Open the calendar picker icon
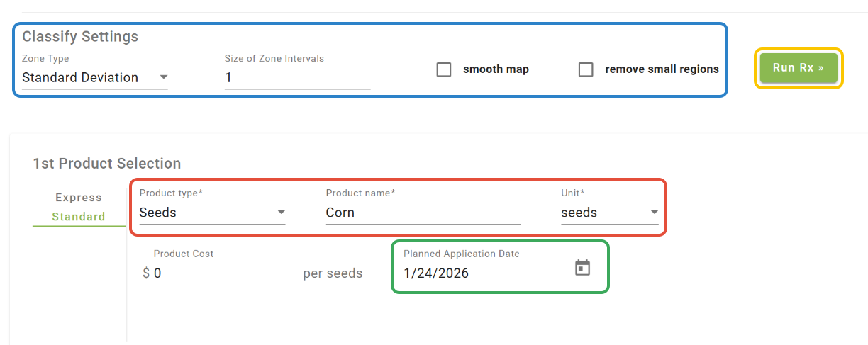Screen dimensions: 868x345 tap(582, 268)
